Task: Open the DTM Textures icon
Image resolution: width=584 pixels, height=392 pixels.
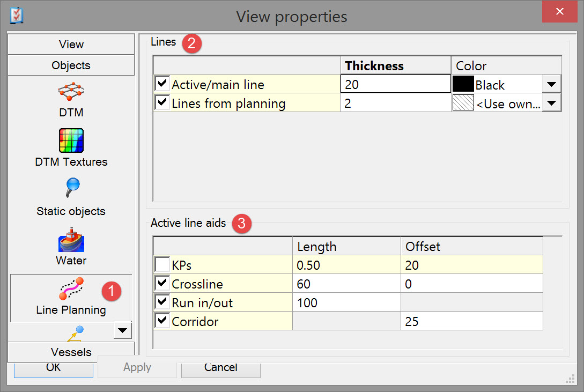Action: 71,140
